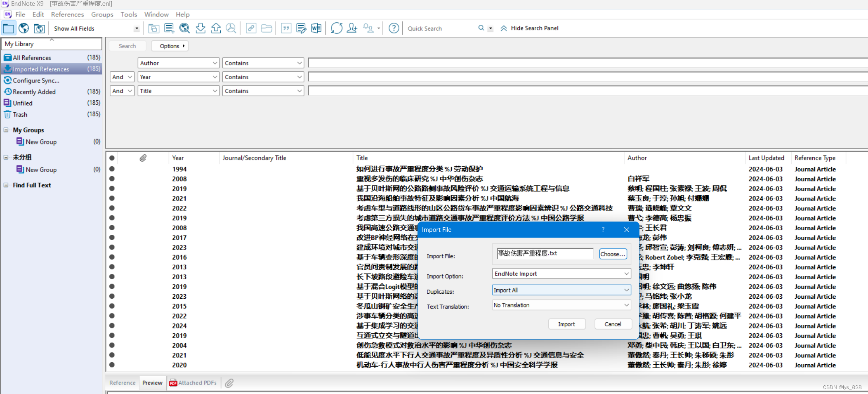This screenshot has height=394, width=868.
Task: Toggle read status dot for 2017 reference
Action: click(x=112, y=237)
